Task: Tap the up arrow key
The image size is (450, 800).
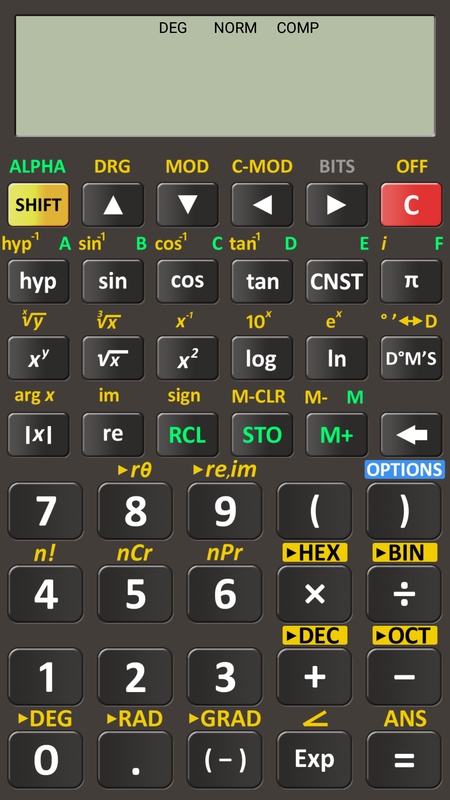Action: tap(113, 205)
